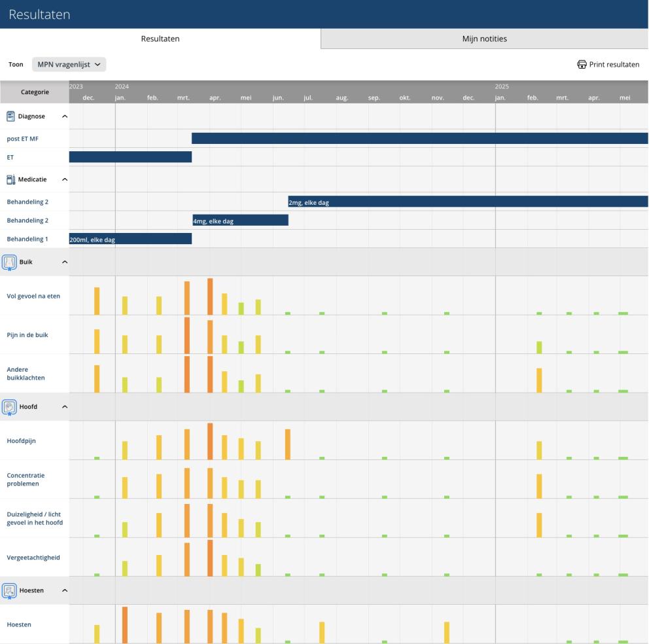
Task: Switch to the Mijn notities tab
Action: [484, 39]
